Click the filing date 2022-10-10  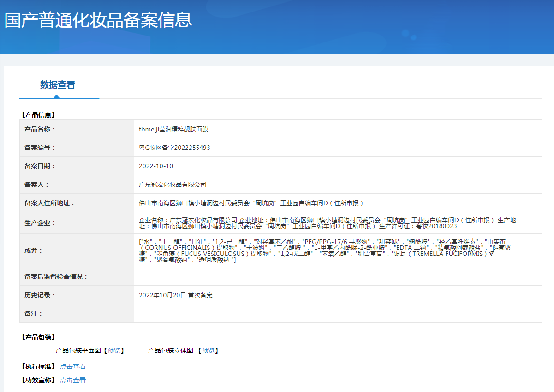(156, 166)
